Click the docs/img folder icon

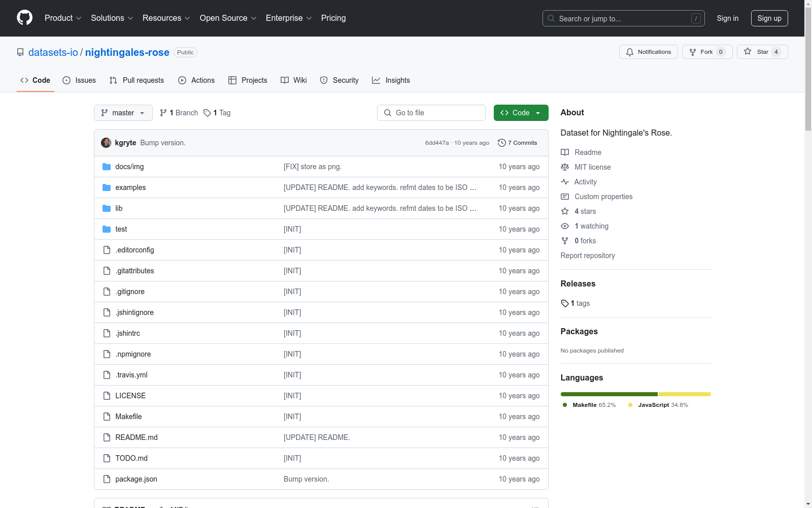pos(107,167)
